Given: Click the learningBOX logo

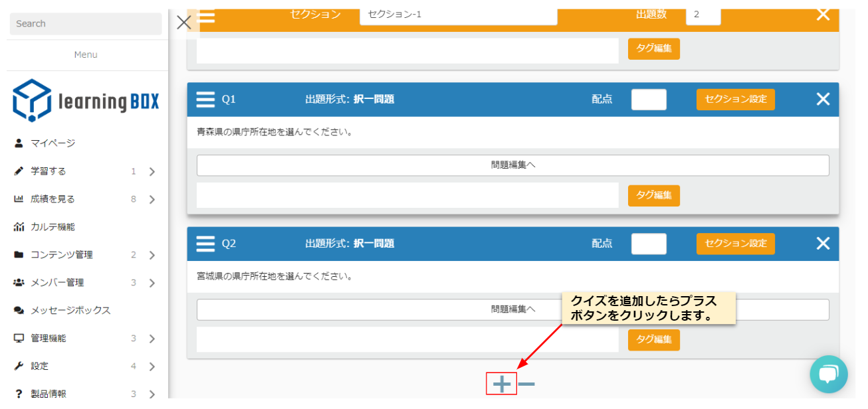Looking at the screenshot, I should click(x=86, y=101).
